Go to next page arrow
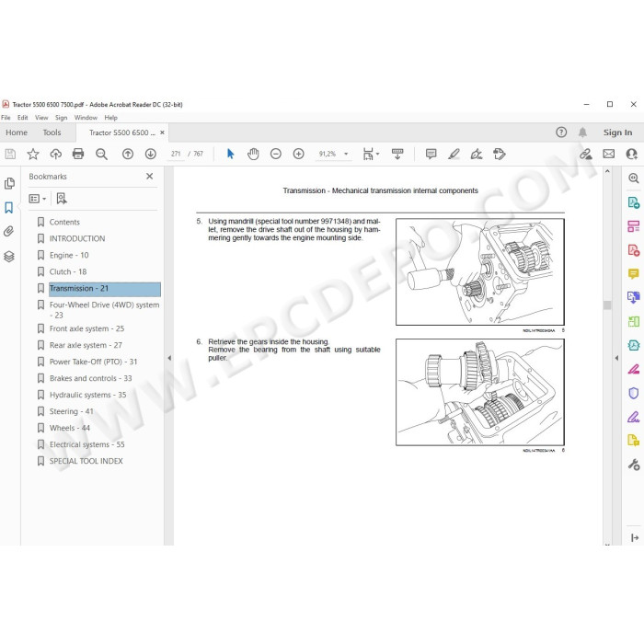Screen dimensions: 644x644 pos(150,154)
